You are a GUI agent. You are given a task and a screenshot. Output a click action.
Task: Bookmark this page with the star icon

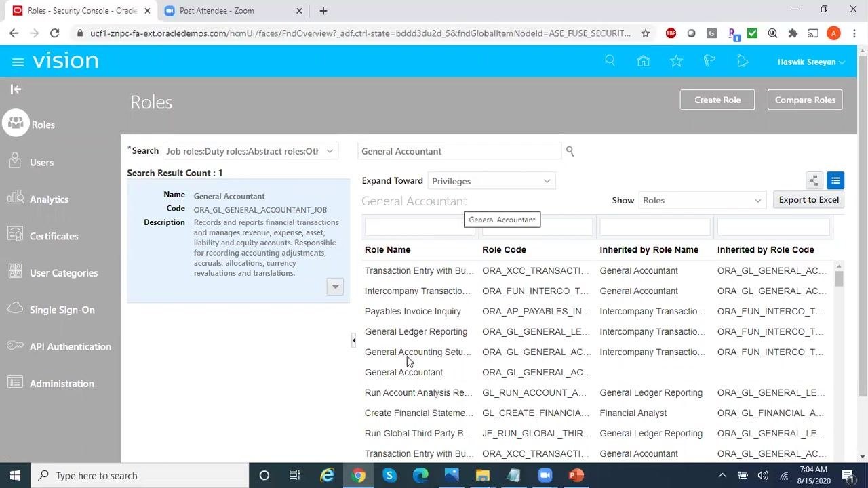pyautogui.click(x=646, y=33)
